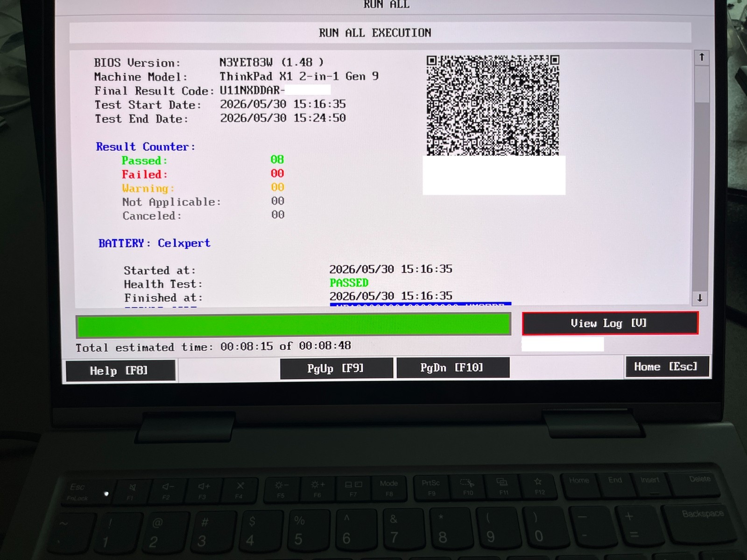Click the scrollbar up arrow

(x=701, y=57)
